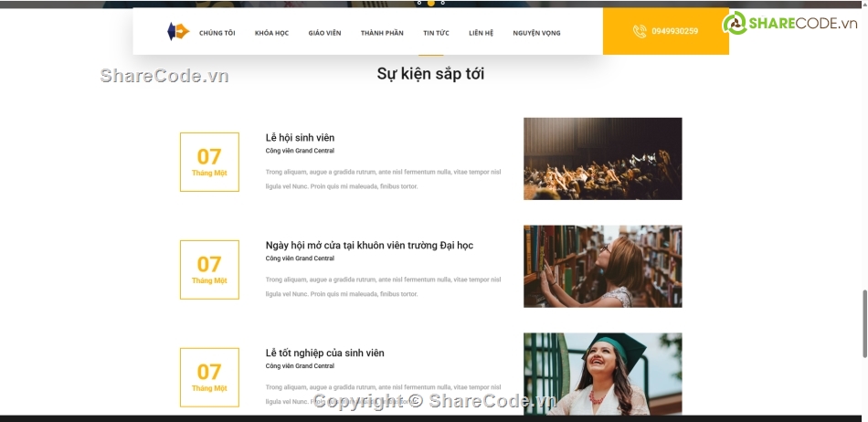Select the highlighted middle carousel dot at top
This screenshot has height=422, width=868.
point(430,3)
